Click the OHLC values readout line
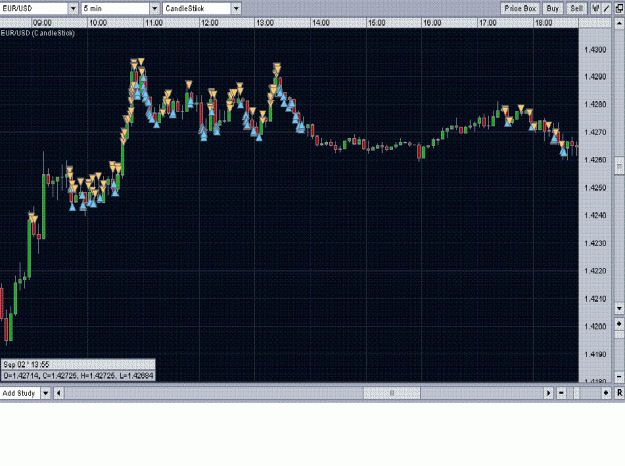The width and height of the screenshot is (625, 466). pyautogui.click(x=78, y=376)
